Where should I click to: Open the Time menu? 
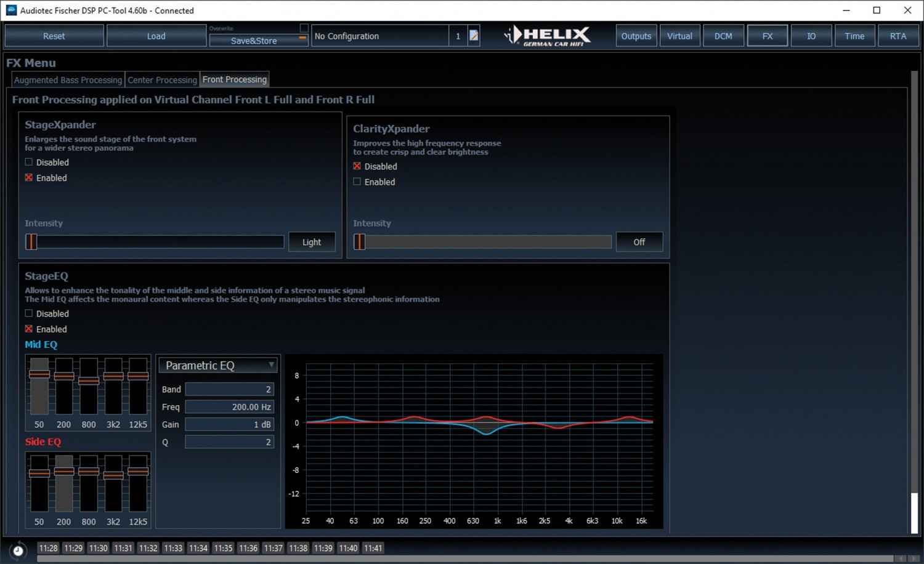coord(854,36)
